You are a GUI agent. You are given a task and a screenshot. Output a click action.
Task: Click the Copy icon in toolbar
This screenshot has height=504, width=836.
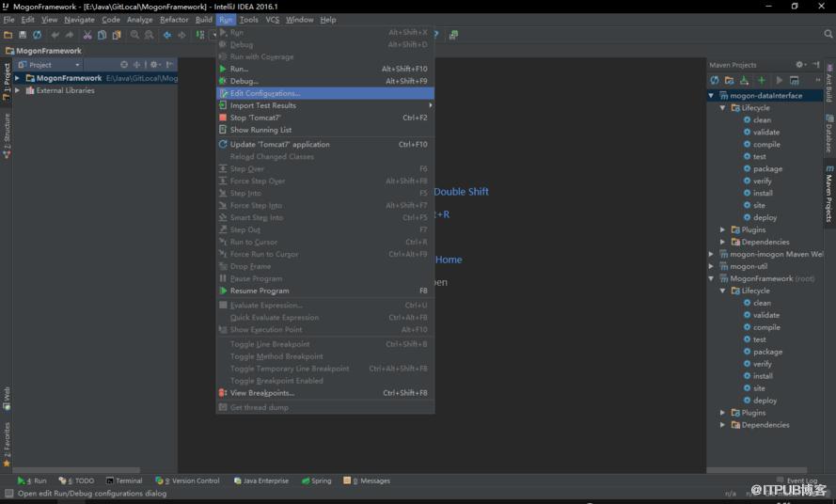(x=102, y=35)
